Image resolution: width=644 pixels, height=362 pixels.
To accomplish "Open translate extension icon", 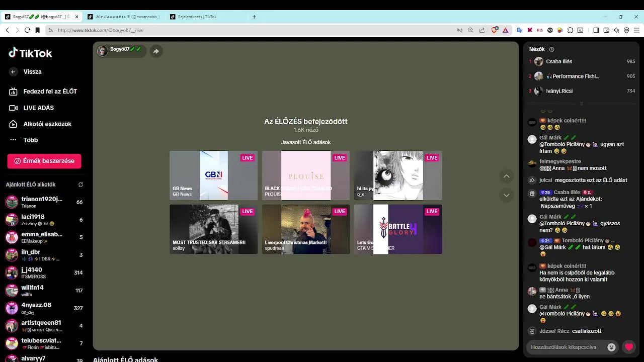I will coord(520,30).
